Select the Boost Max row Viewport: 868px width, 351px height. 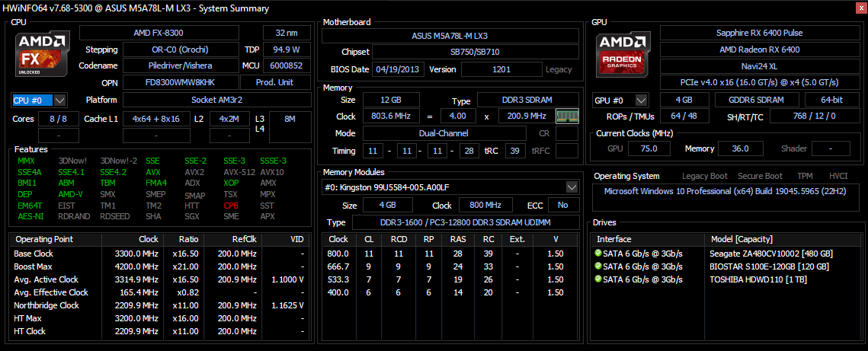tap(161, 266)
